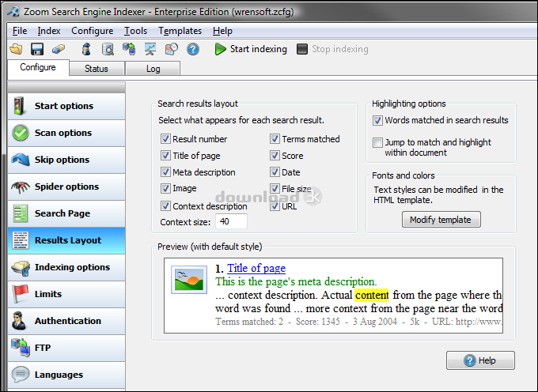Open the Tools menu
Screen dimensions: 538x392
click(x=135, y=31)
